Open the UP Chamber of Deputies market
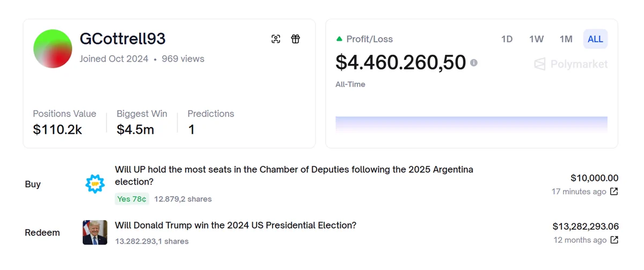 294,176
